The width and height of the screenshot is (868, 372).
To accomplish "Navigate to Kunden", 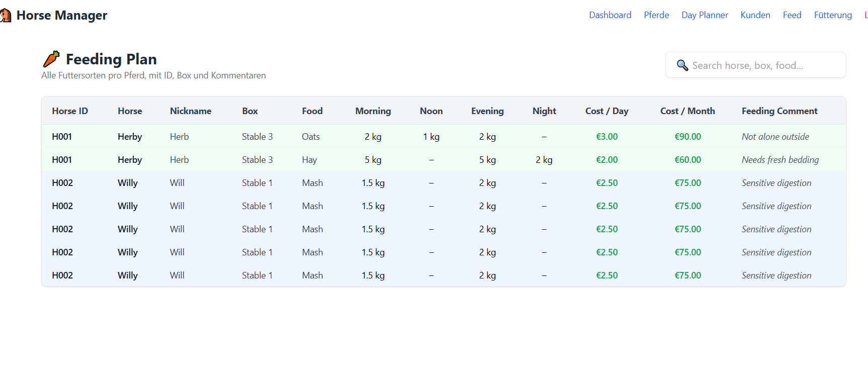I will point(755,15).
